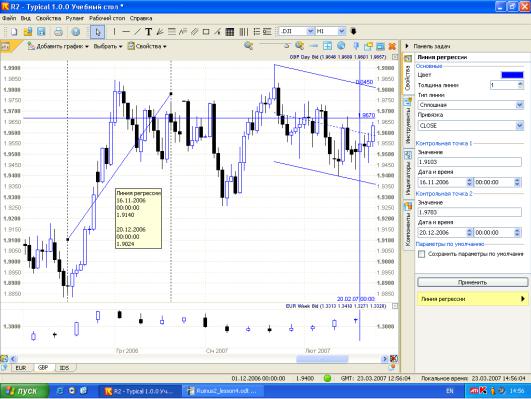Screen dimensions: 531x399
Task: Select the horizontal levels tool
Action: pos(172,32)
